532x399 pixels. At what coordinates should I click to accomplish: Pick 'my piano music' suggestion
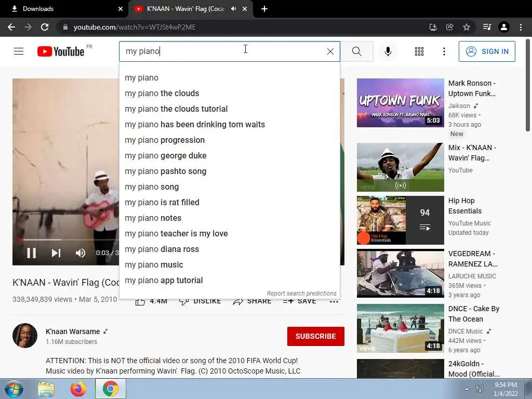pos(229,265)
